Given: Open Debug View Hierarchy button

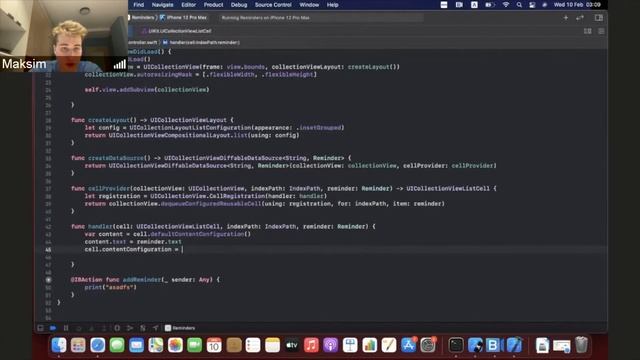Looking at the screenshot, I should click(x=117, y=328).
